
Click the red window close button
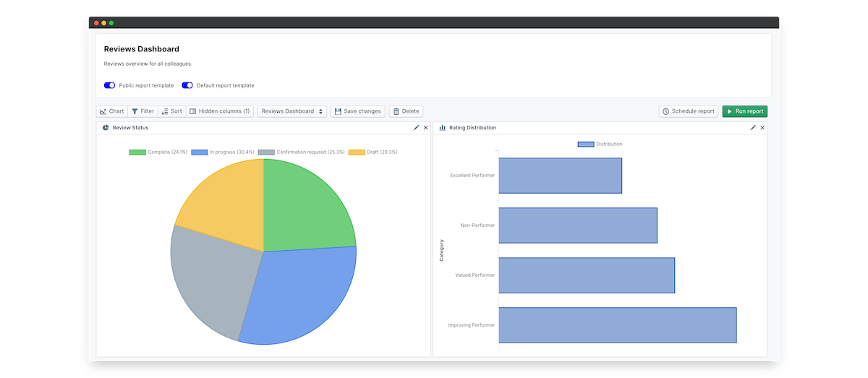coord(96,23)
